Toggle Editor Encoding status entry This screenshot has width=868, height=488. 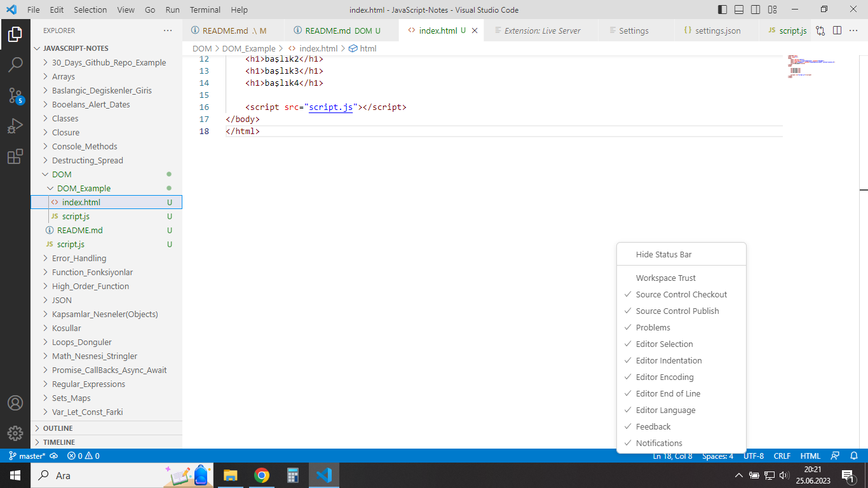[x=681, y=377]
